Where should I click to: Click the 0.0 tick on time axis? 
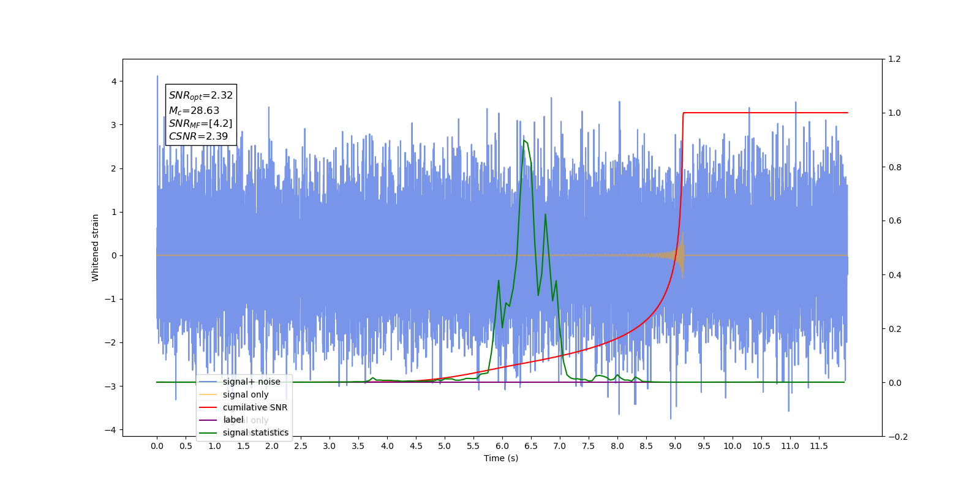157,446
